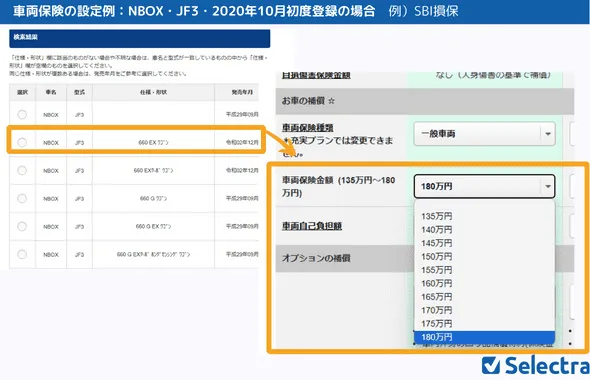The width and height of the screenshot is (590, 380).
Task: Select the 660 EX wagon row radio button
Action: point(22,142)
